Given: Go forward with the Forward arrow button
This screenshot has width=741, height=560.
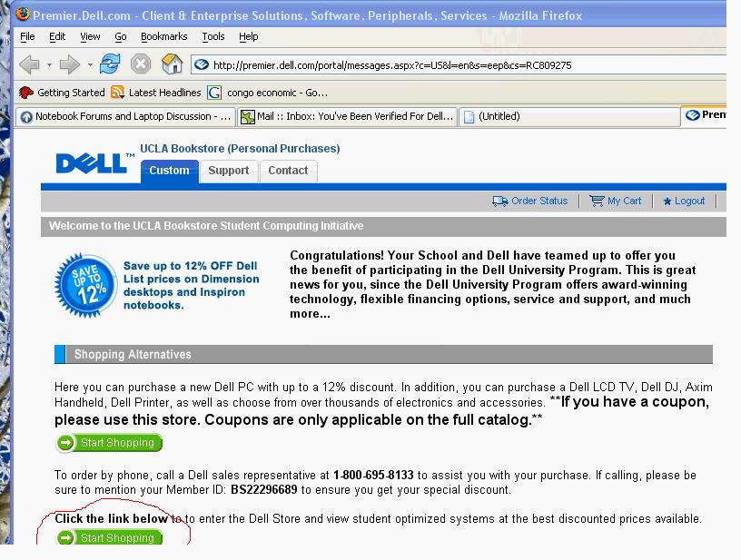Looking at the screenshot, I should (x=69, y=64).
